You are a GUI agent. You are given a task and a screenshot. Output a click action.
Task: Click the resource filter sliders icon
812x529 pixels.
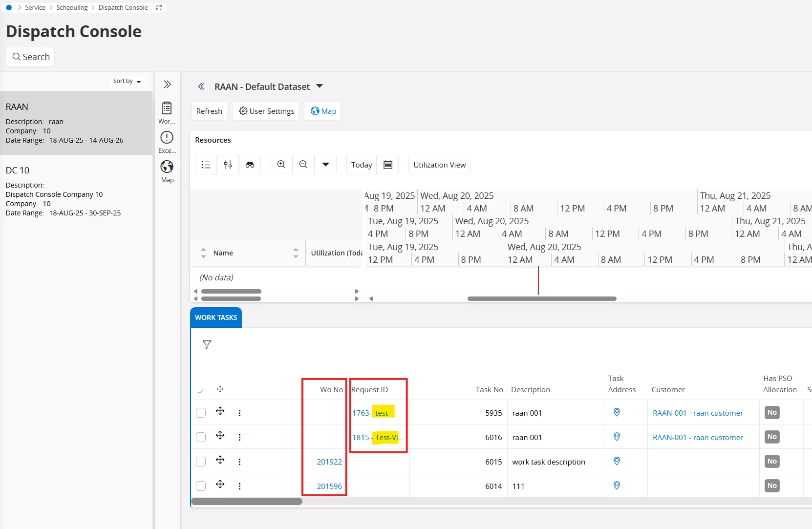coord(228,165)
